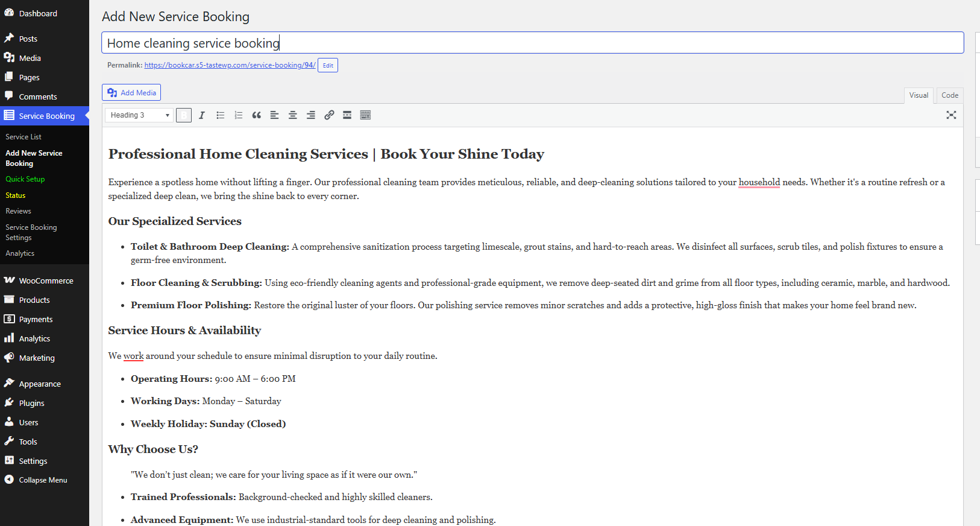
Task: Insert a bulleted list
Action: (221, 115)
